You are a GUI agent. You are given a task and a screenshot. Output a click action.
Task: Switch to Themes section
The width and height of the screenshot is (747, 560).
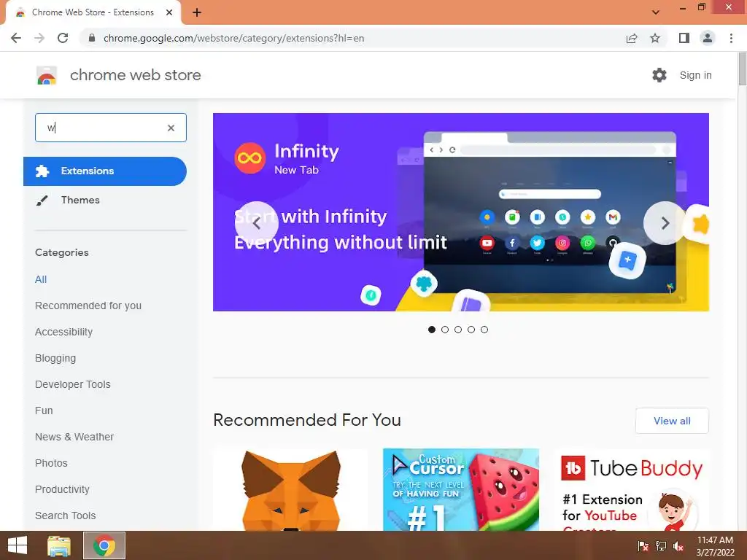point(80,200)
